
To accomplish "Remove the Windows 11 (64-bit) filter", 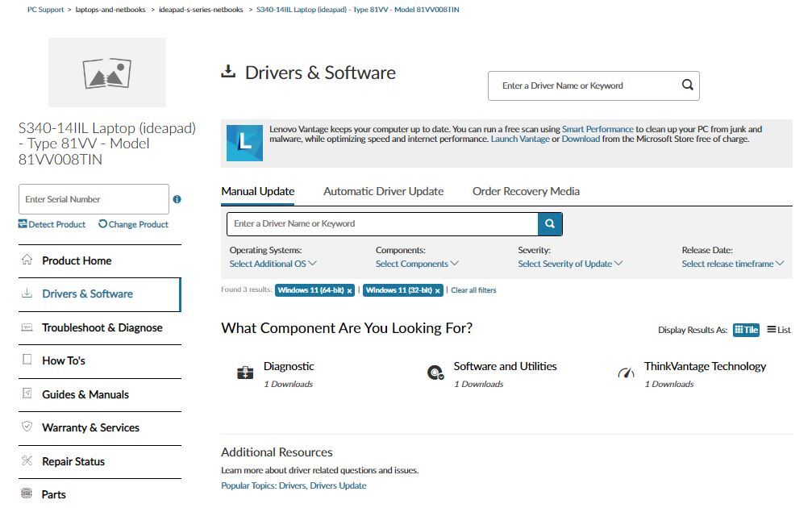I will click(x=349, y=291).
